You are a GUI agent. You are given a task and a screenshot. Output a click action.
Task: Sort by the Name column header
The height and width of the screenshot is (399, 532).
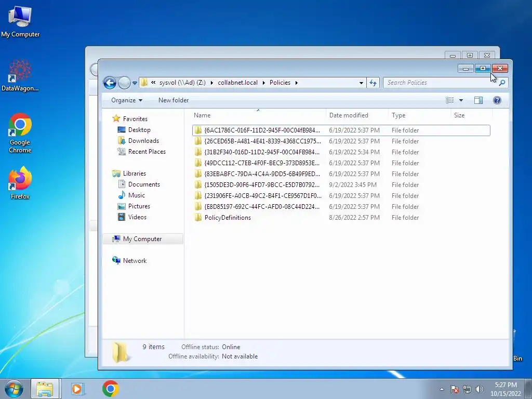point(259,115)
